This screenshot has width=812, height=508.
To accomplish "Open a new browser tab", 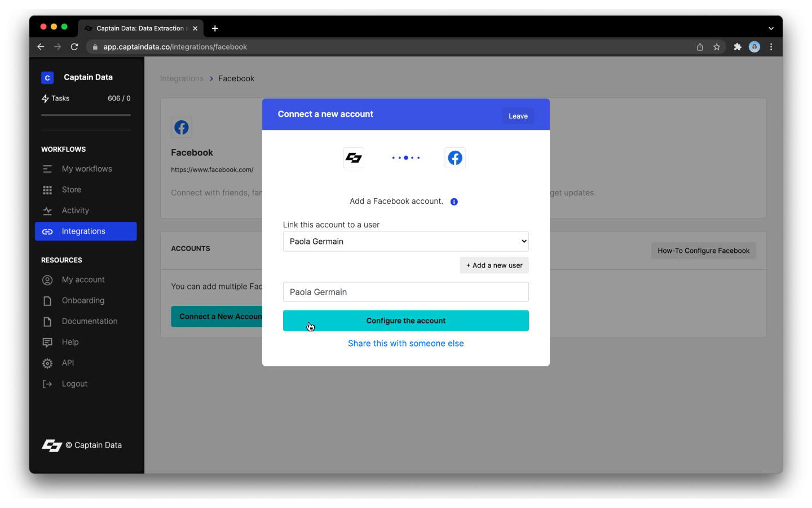I will tap(215, 28).
